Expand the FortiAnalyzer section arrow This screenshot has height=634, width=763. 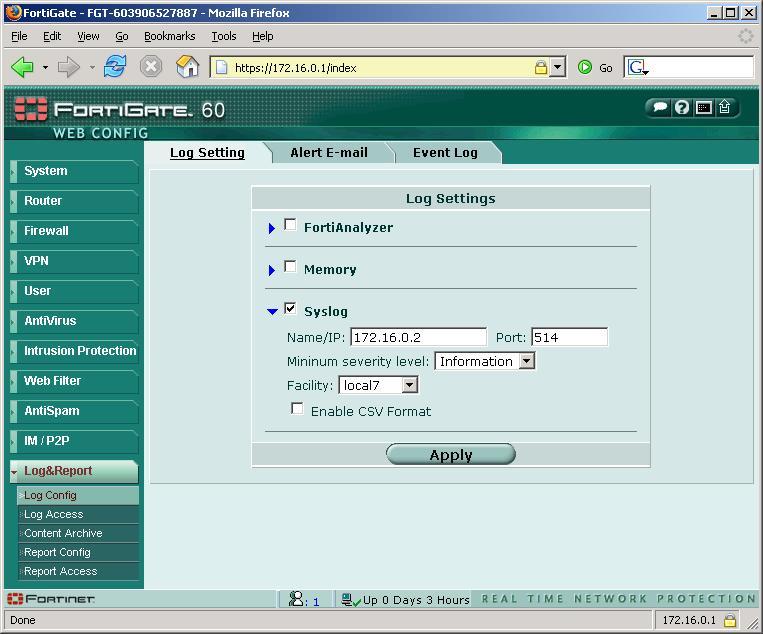[272, 228]
